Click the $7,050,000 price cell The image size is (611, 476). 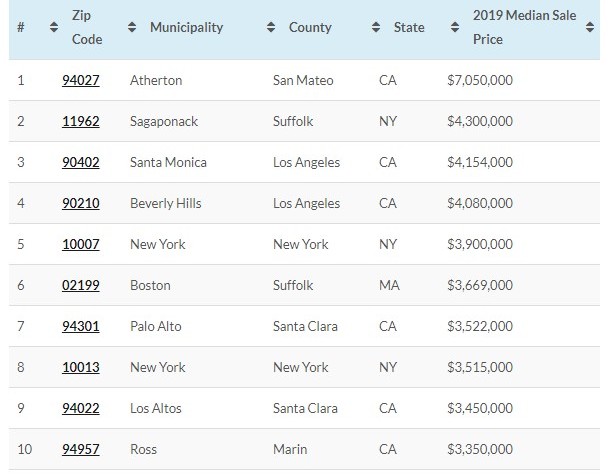click(480, 80)
